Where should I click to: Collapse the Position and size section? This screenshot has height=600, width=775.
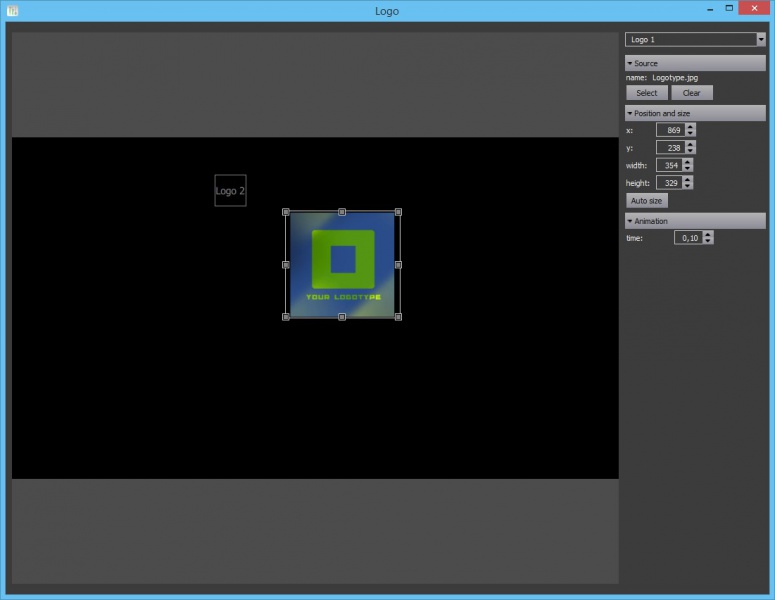[x=695, y=113]
